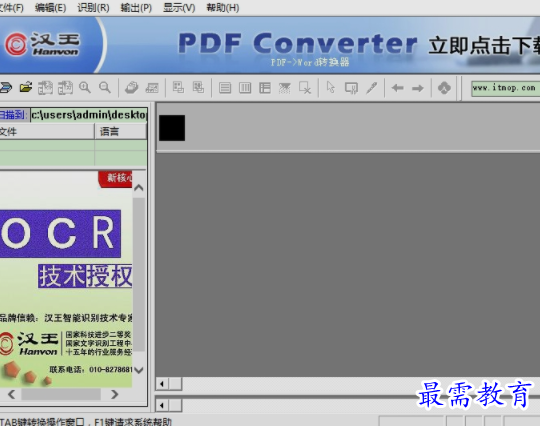Screen dimensions: 540x426
Task: Click the second layout analysis icon
Action: 198,87
